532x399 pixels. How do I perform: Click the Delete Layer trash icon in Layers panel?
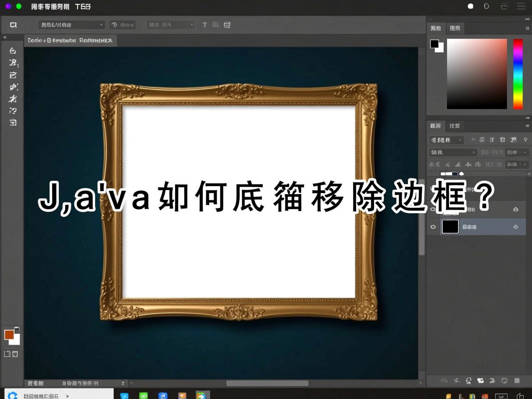pos(517,381)
